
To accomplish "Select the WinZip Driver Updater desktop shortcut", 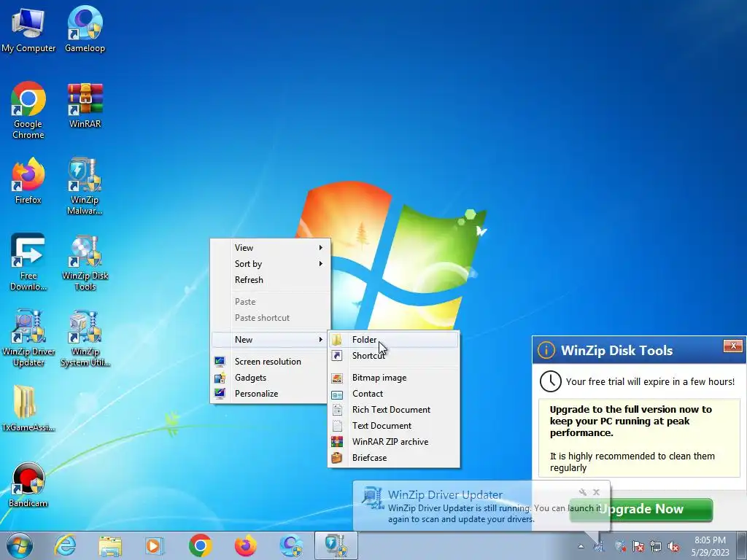I will (28, 338).
